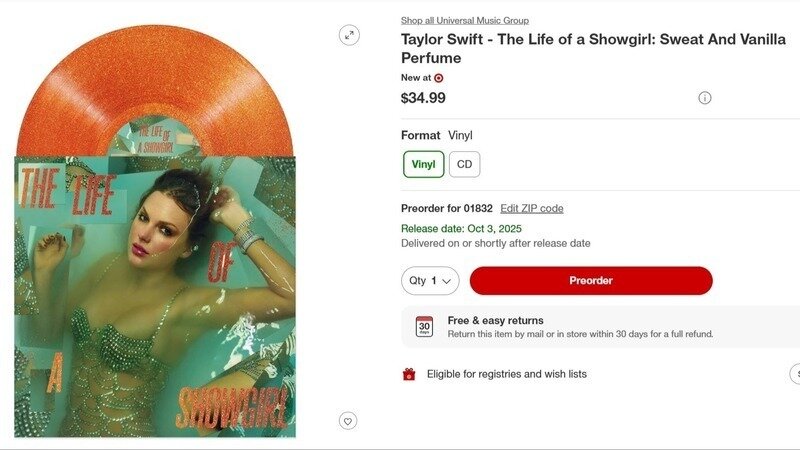This screenshot has height=450, width=800.
Task: Click the Target bullseye logo
Action: [x=439, y=78]
